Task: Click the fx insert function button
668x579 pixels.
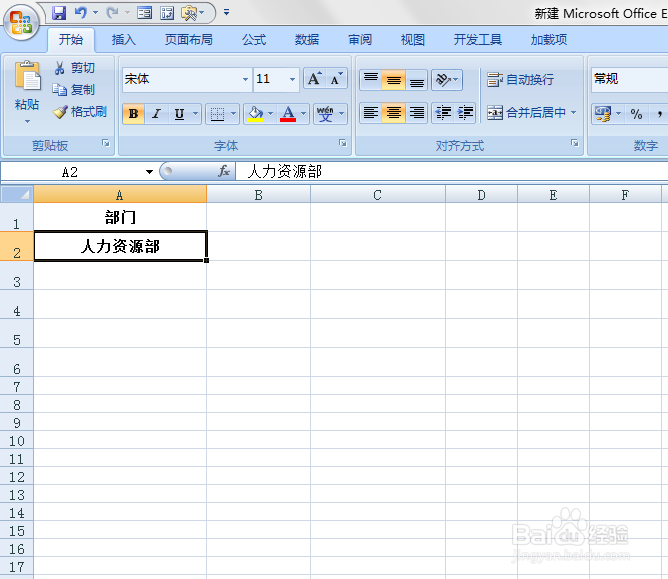Action: [x=224, y=171]
